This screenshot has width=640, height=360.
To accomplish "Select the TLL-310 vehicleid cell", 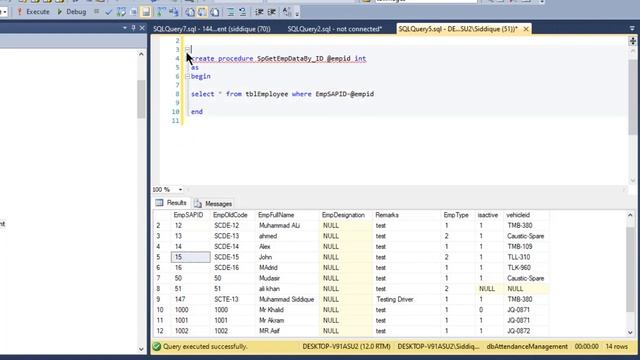I will (526, 257).
